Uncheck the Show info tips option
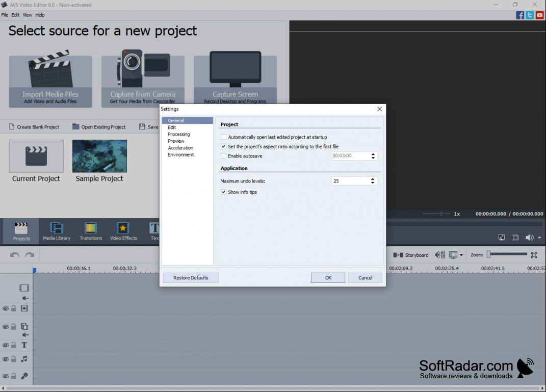 click(x=224, y=192)
